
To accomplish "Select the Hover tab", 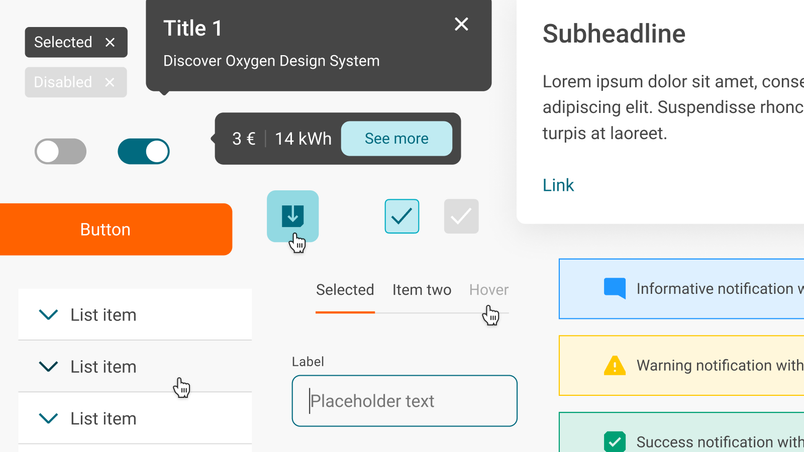I will [x=489, y=290].
